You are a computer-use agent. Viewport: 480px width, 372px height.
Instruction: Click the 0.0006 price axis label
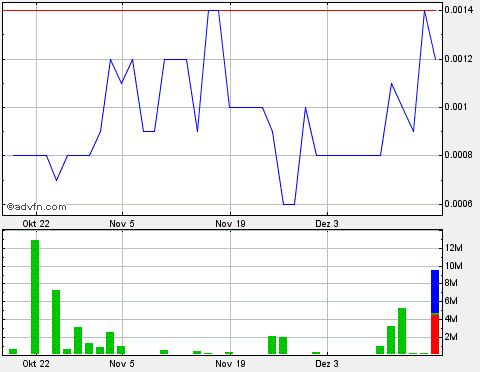[x=459, y=204]
